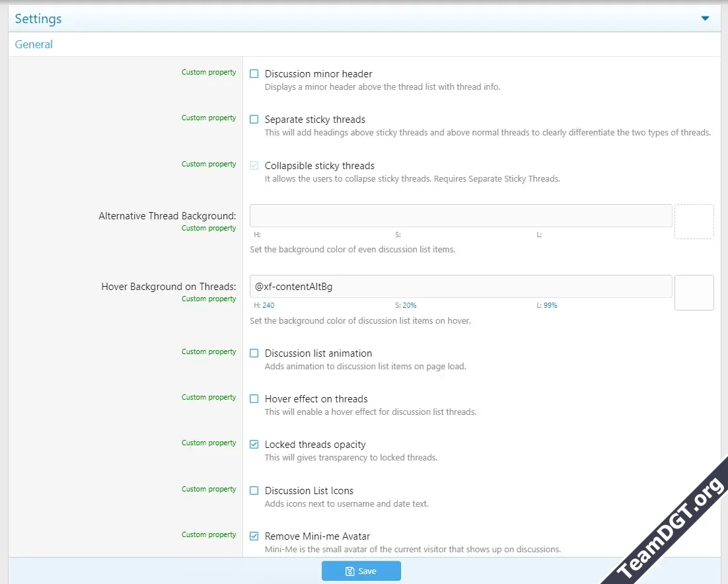
Task: Uncheck Remove Mini-me Avatar option
Action: tap(254, 536)
